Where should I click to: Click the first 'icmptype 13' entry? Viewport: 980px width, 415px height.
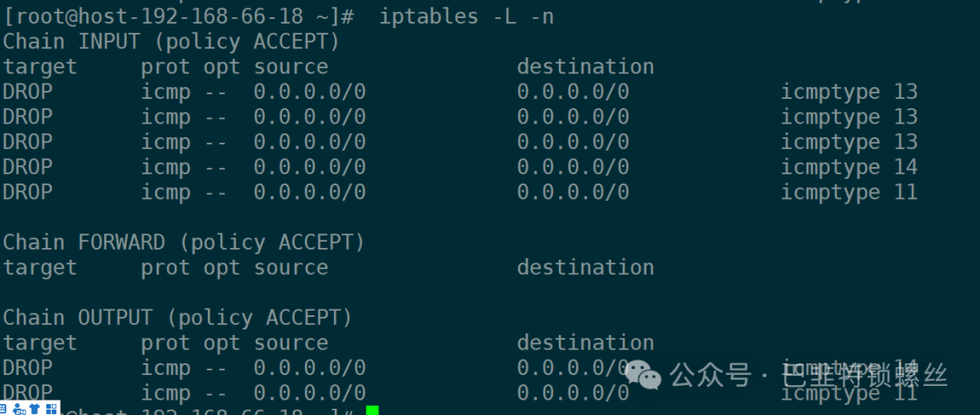point(848,92)
